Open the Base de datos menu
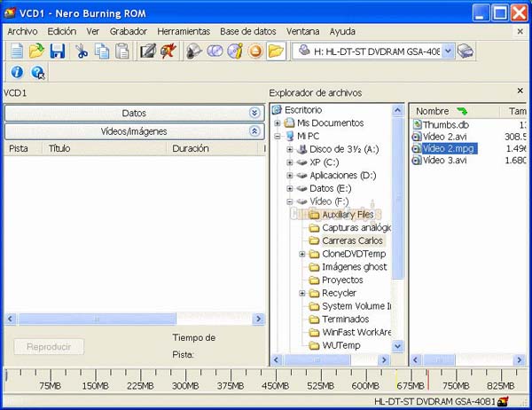This screenshot has width=532, height=410. 248,31
